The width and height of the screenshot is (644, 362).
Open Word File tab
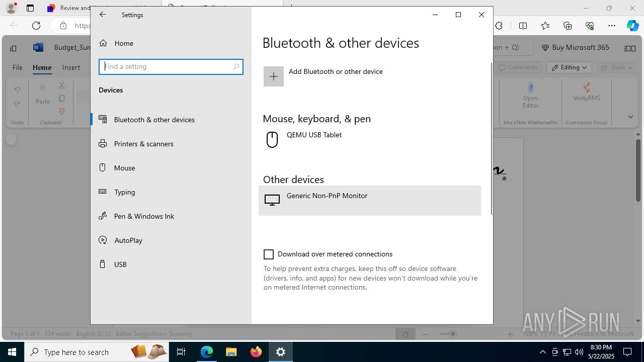coord(18,67)
